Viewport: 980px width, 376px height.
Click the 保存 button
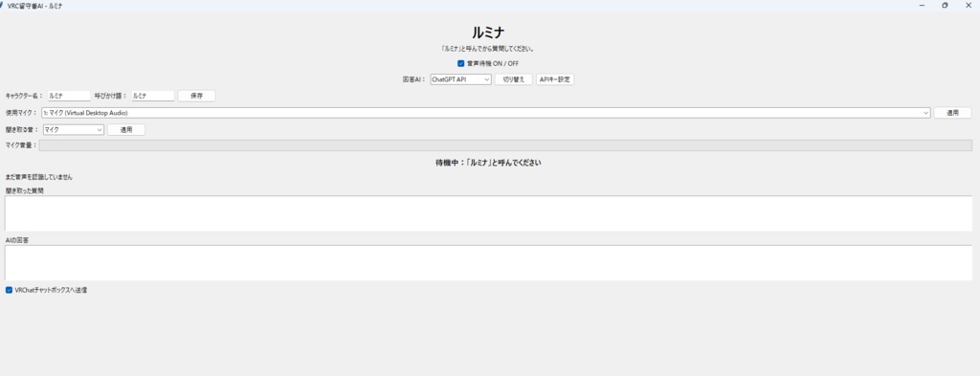[x=197, y=97]
